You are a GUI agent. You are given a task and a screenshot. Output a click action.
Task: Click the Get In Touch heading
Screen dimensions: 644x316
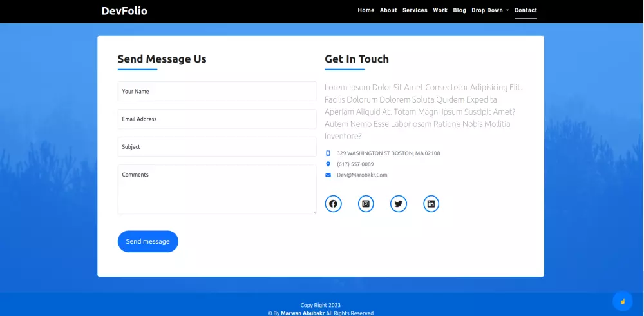357,59
